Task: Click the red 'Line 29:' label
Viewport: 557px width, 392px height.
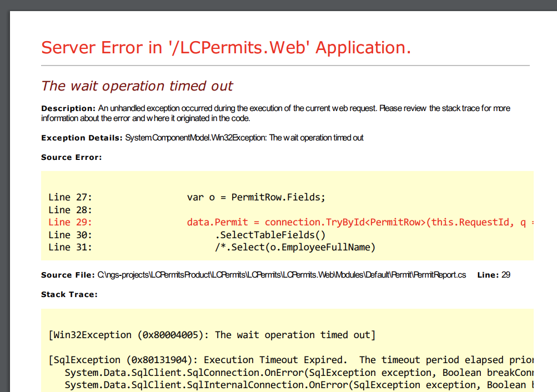Action: pos(71,222)
